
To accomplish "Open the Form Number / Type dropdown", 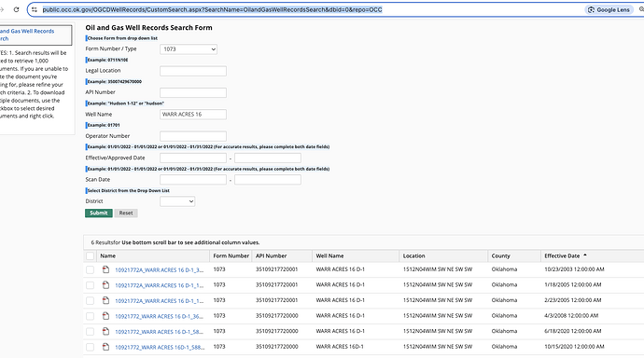I will click(x=189, y=49).
